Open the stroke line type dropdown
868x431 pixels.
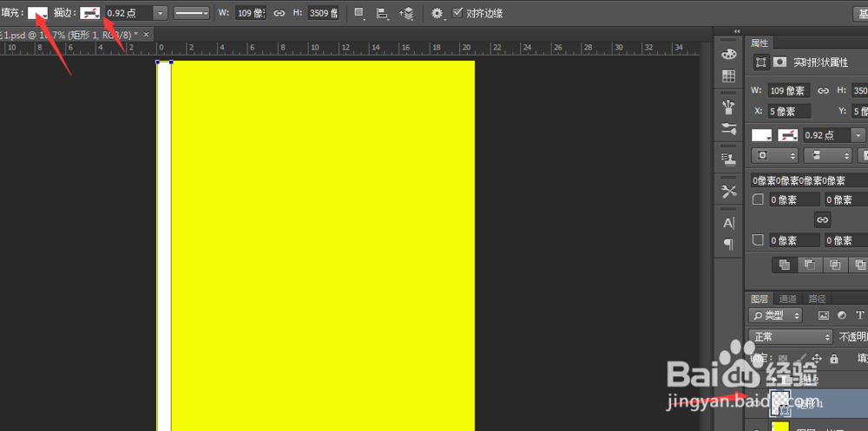[192, 13]
